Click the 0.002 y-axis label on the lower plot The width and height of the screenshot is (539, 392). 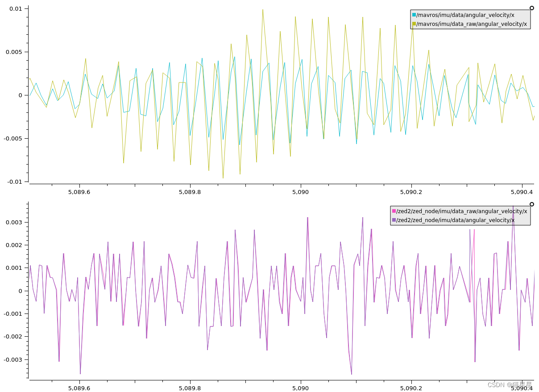tap(14, 245)
